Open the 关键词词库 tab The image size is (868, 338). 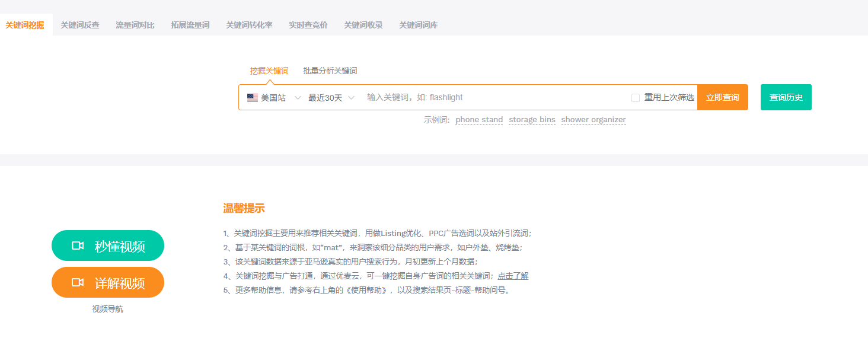pyautogui.click(x=419, y=25)
